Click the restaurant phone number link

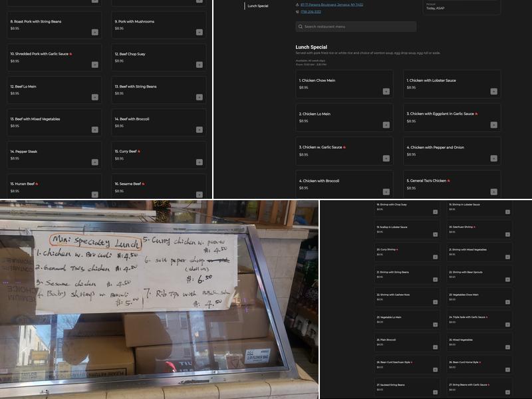point(311,12)
